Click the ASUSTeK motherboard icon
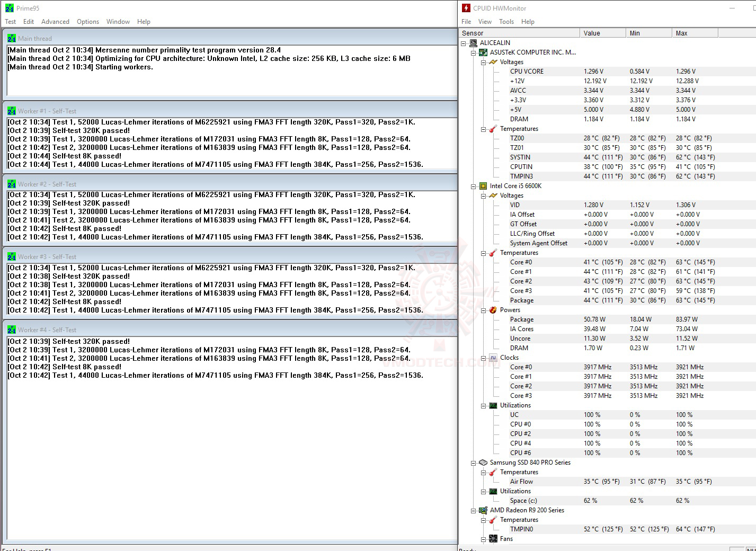 pyautogui.click(x=483, y=52)
